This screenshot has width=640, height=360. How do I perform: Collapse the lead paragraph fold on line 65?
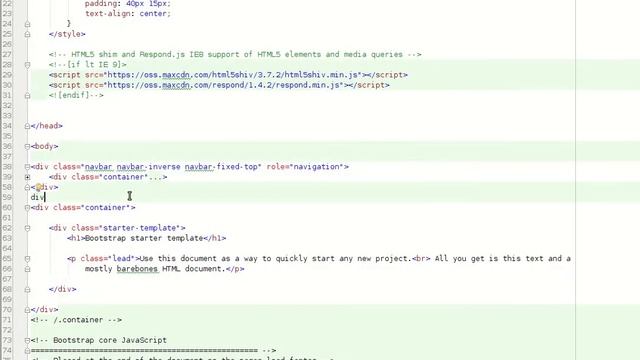point(27,259)
